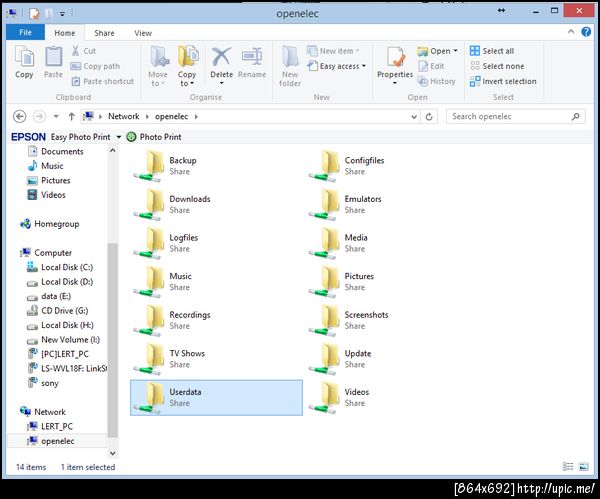Image resolution: width=600 pixels, height=499 pixels.
Task: Select Local Disk (C:) in sidebar
Action: coord(67,267)
